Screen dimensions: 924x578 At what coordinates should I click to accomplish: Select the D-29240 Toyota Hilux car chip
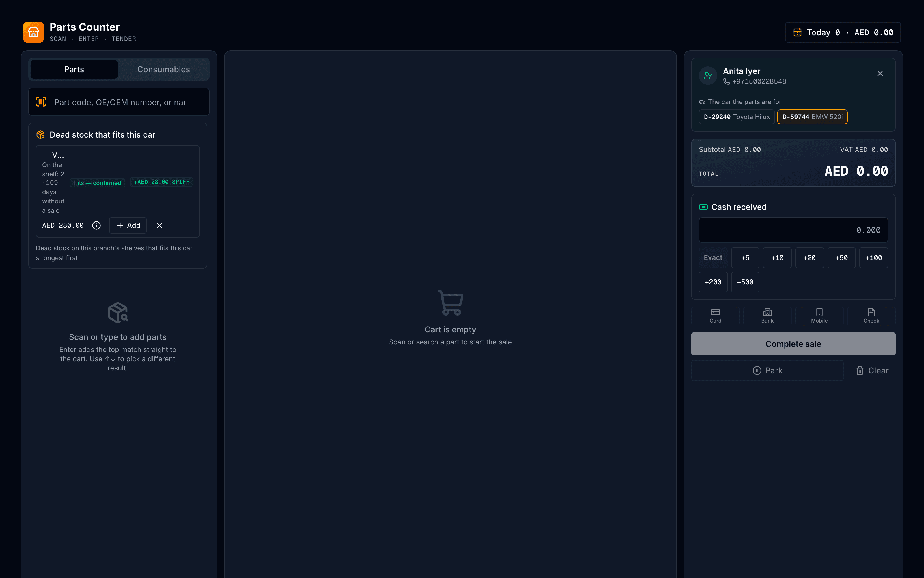737,116
